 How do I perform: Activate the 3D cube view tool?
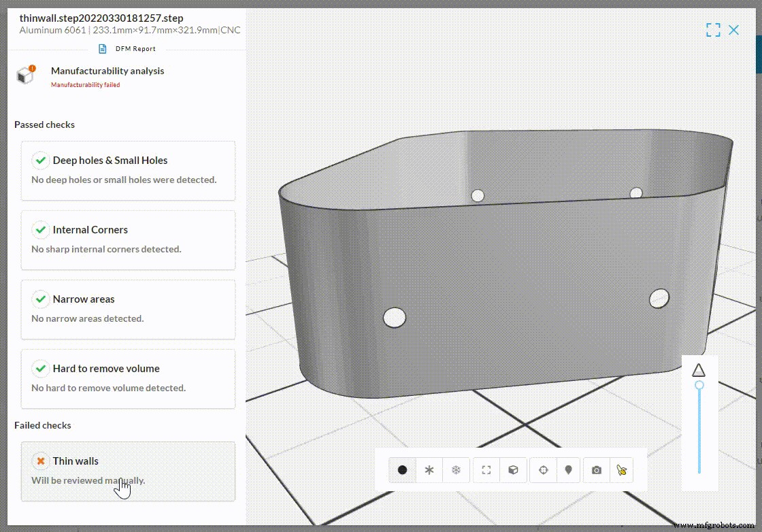pos(513,469)
